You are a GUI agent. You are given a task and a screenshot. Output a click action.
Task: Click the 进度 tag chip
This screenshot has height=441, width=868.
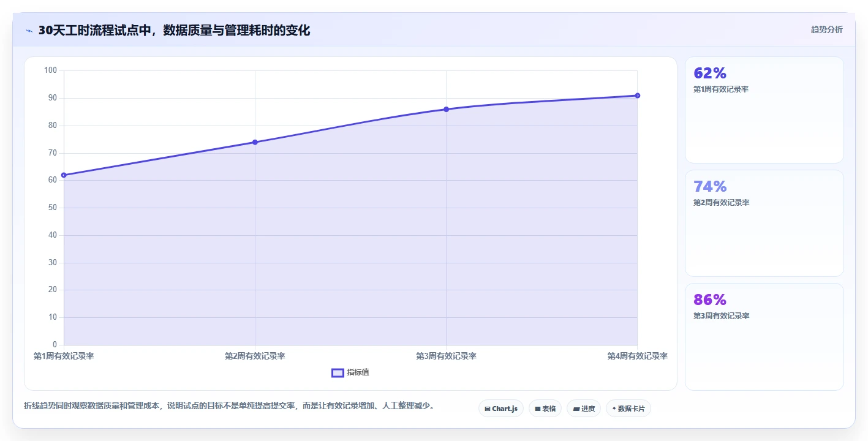[584, 409]
